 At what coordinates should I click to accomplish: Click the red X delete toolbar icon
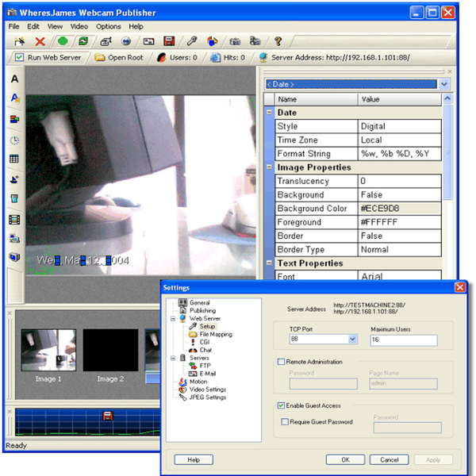40,41
